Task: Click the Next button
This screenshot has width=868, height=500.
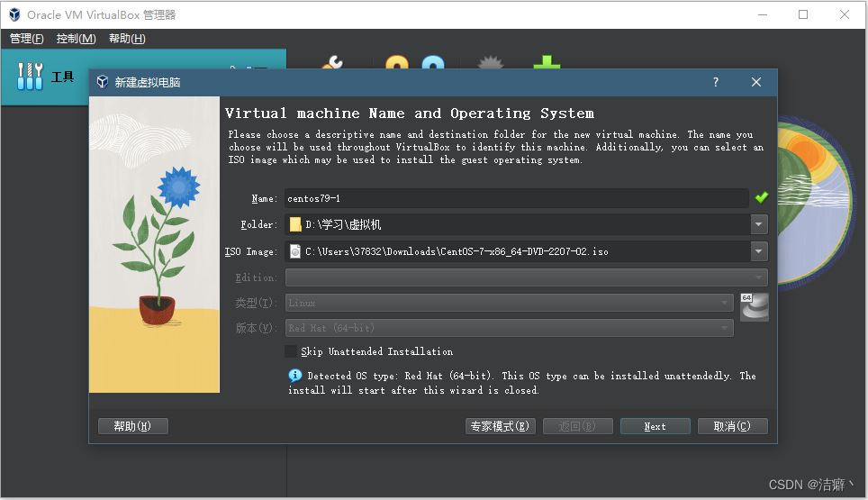Action: pyautogui.click(x=655, y=426)
